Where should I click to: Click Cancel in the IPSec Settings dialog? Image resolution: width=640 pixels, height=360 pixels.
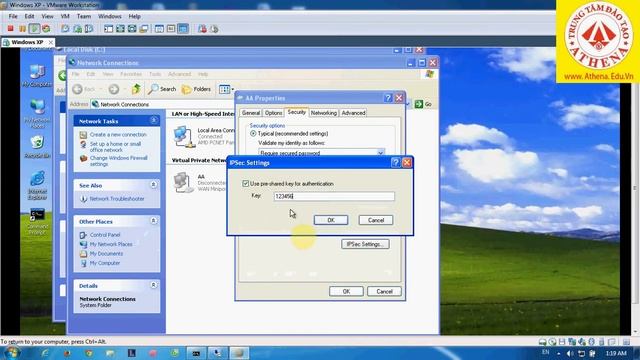point(376,220)
